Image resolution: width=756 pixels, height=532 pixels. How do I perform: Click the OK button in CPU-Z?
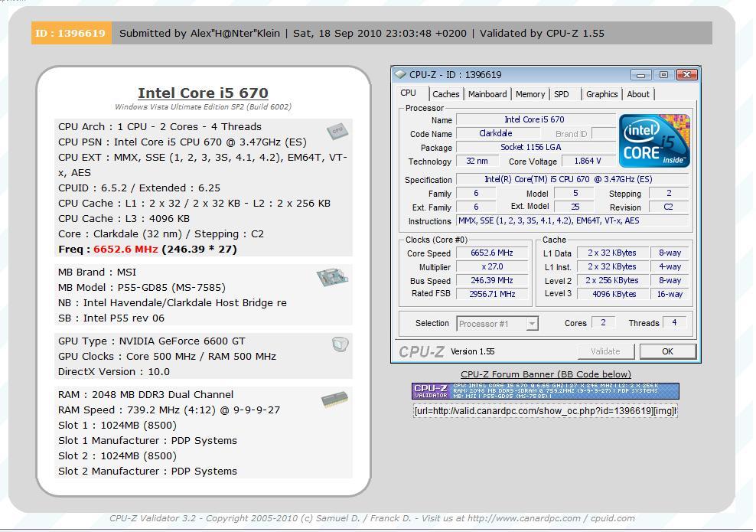point(668,351)
